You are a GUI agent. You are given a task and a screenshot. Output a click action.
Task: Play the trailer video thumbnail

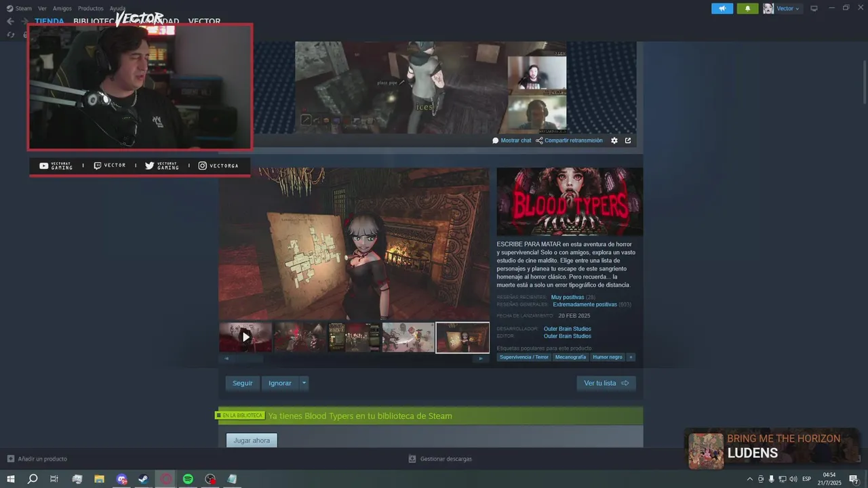tap(245, 337)
